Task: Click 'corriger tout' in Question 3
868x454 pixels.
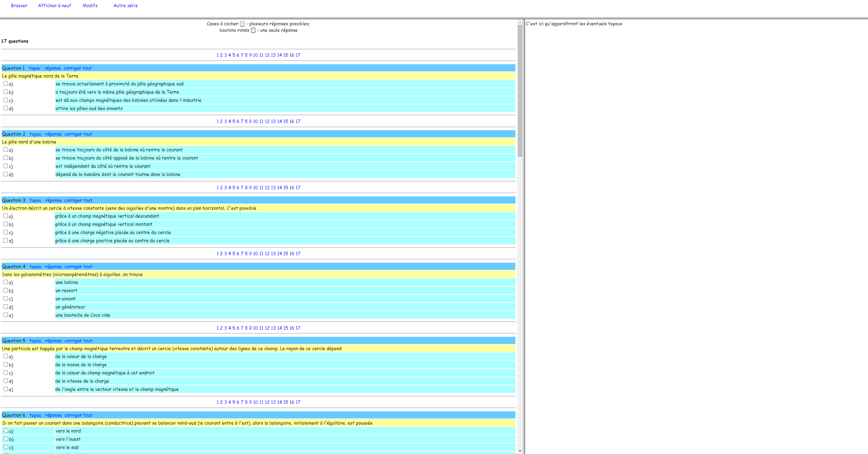Action: [78, 200]
